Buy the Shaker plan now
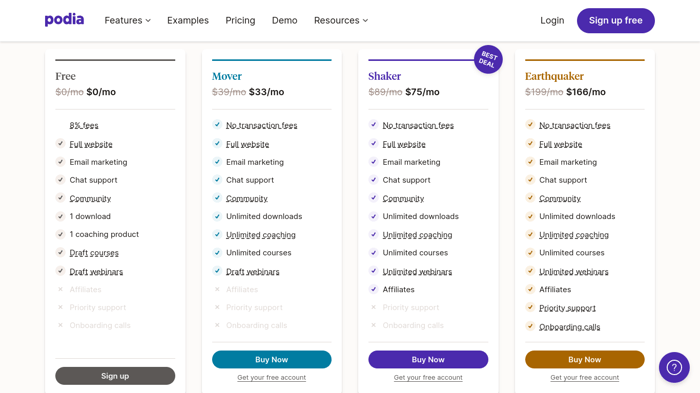The height and width of the screenshot is (393, 700). click(428, 360)
